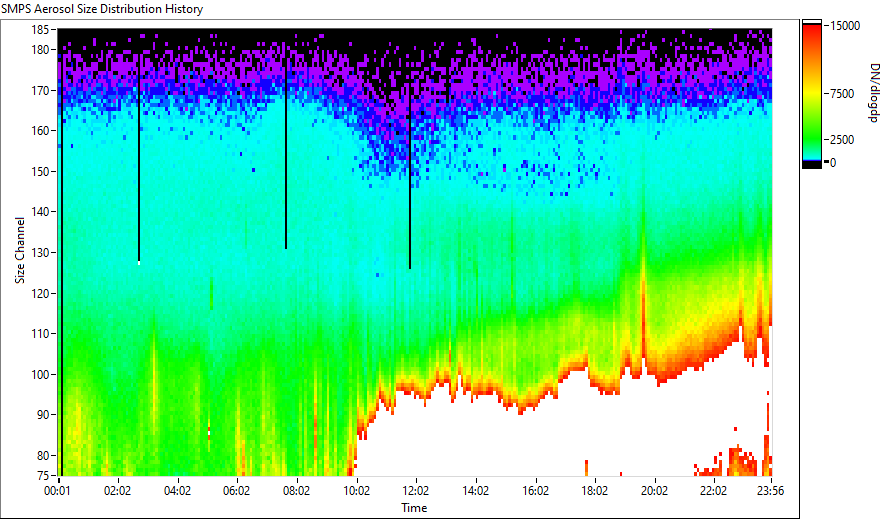Screen dimensions: 884x519
Task: Click the 7500 value on color scale
Action: (x=842, y=94)
